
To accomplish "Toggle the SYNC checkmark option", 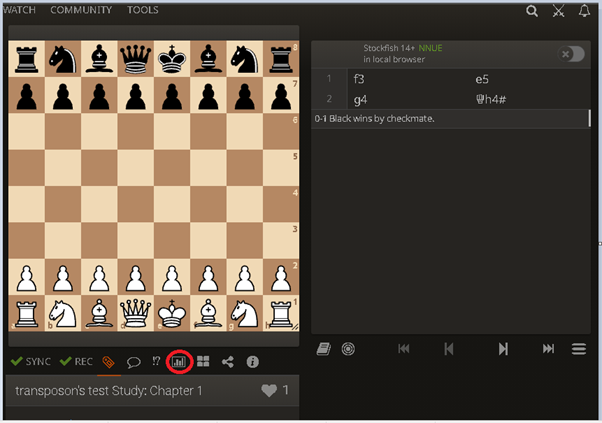I will [31, 361].
